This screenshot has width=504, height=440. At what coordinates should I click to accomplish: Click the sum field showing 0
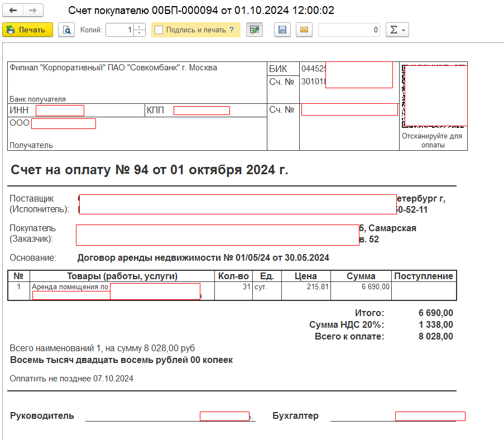pos(349,30)
